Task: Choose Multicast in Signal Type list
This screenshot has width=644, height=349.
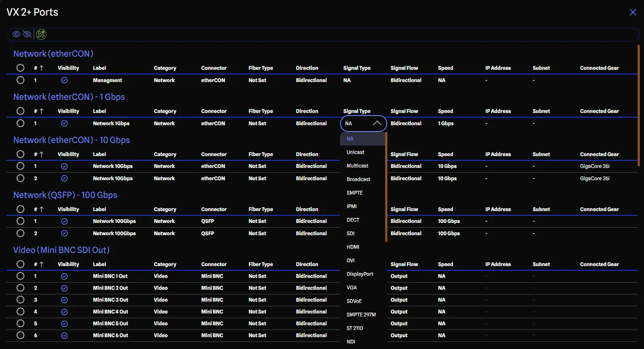Action: pos(363,166)
